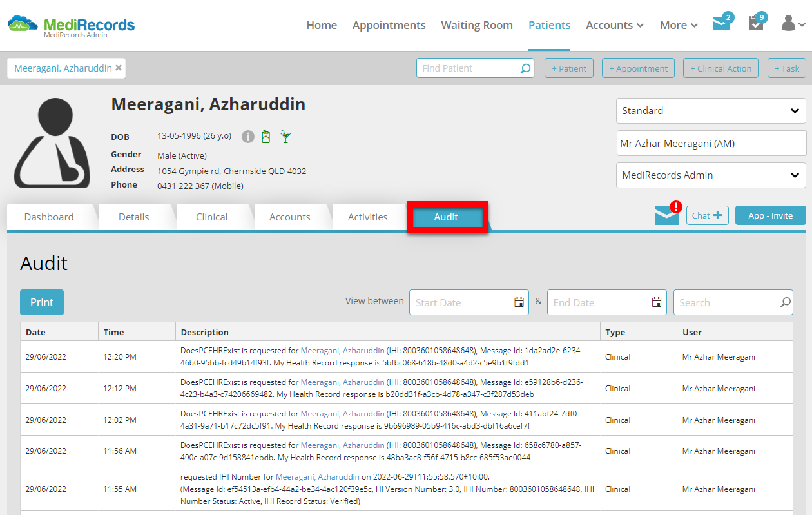The width and height of the screenshot is (812, 515).
Task: Go to the Home navigation item
Action: click(x=322, y=25)
